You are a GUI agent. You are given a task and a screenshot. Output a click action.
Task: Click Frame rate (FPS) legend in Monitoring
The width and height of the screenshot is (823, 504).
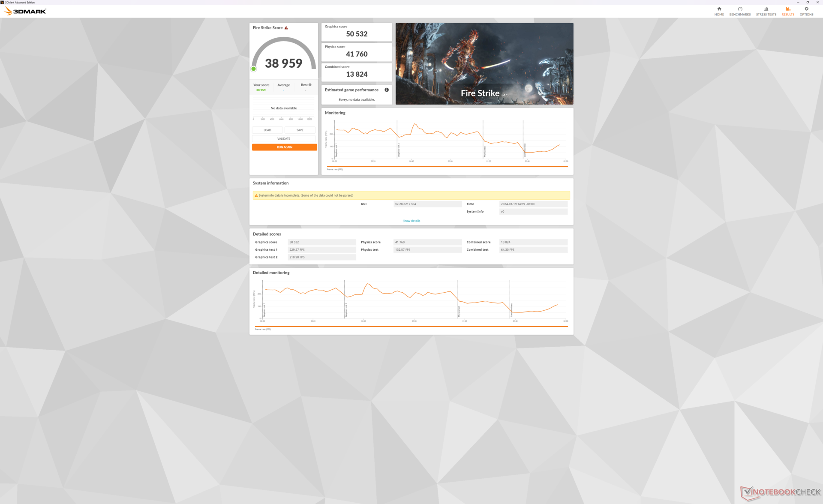point(335,170)
